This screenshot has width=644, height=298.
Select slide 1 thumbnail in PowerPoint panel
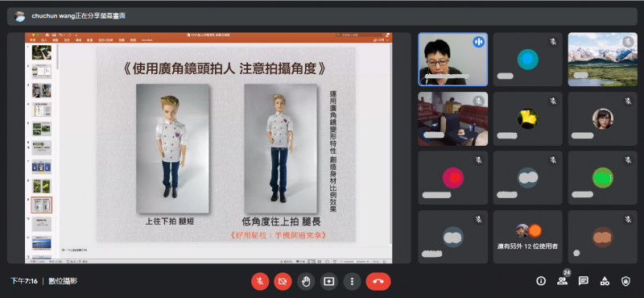tap(42, 52)
